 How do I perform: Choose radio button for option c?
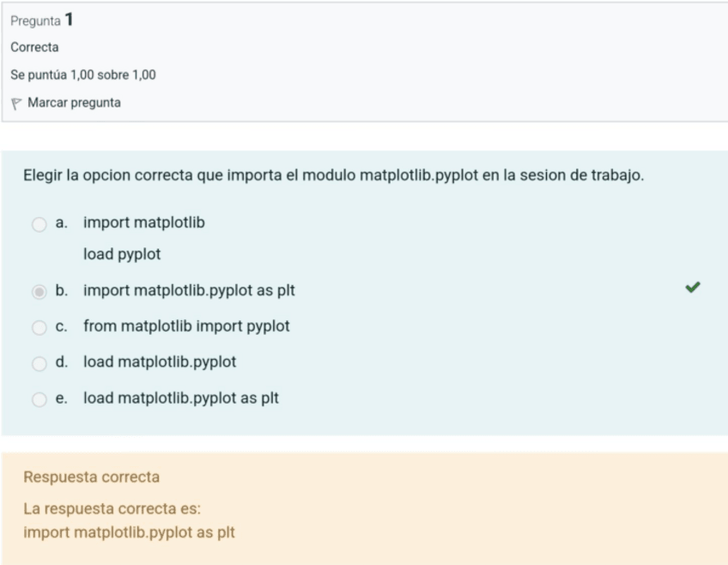coord(39,327)
